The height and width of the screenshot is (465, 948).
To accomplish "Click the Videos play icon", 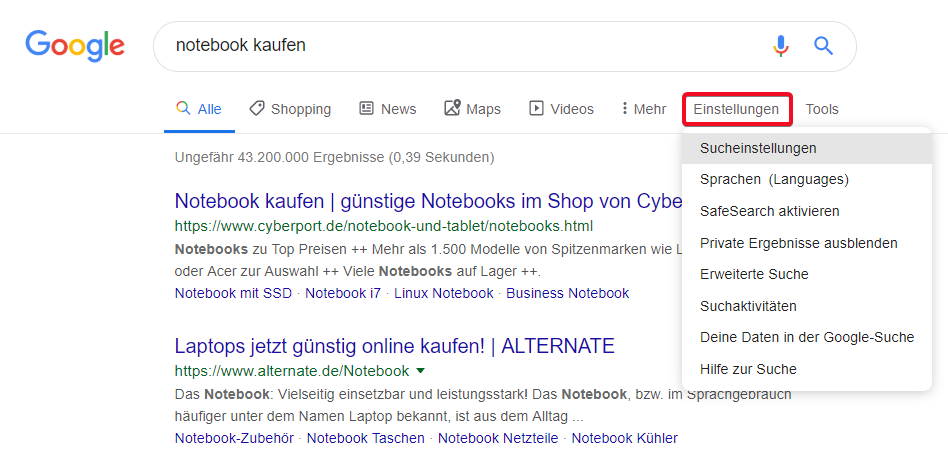I will tap(536, 108).
